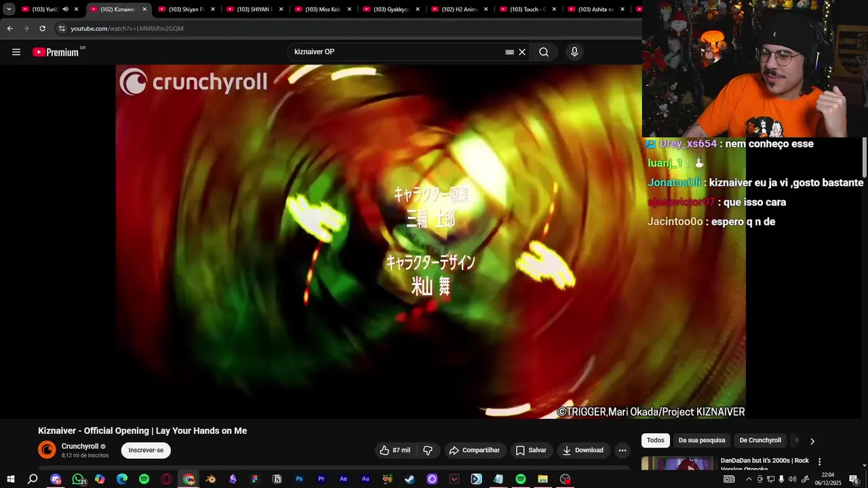Switch to the Ashita no tab
868x488 pixels.
tap(595, 9)
